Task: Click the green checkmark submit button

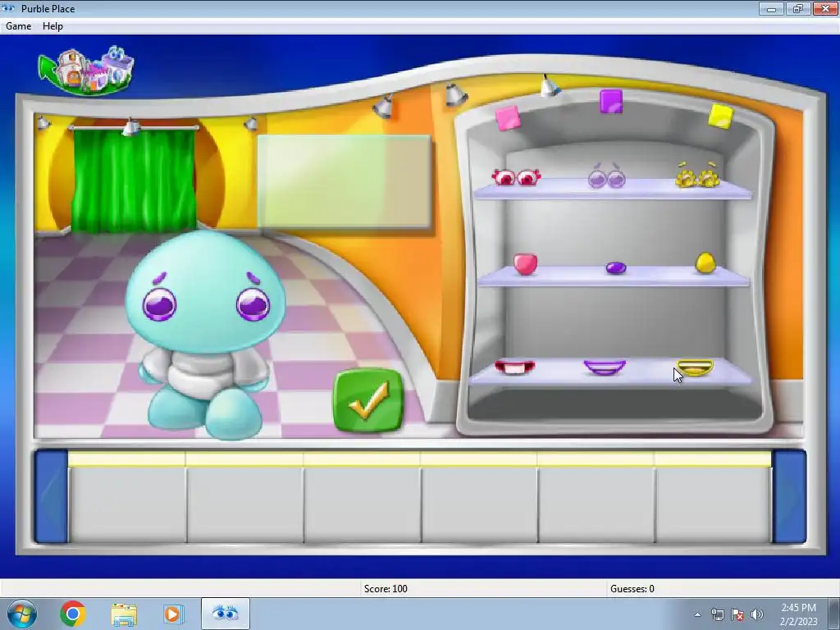Action: click(x=368, y=400)
